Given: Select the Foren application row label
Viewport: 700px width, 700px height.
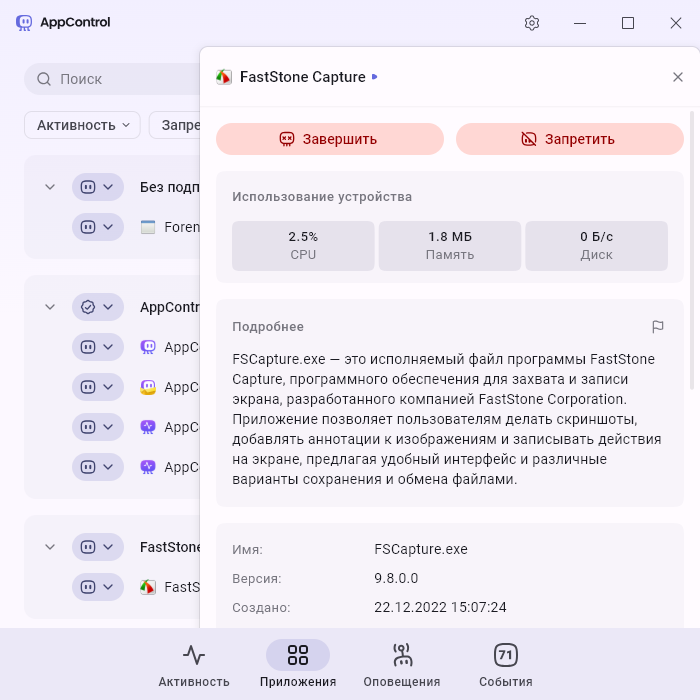Looking at the screenshot, I should point(182,227).
